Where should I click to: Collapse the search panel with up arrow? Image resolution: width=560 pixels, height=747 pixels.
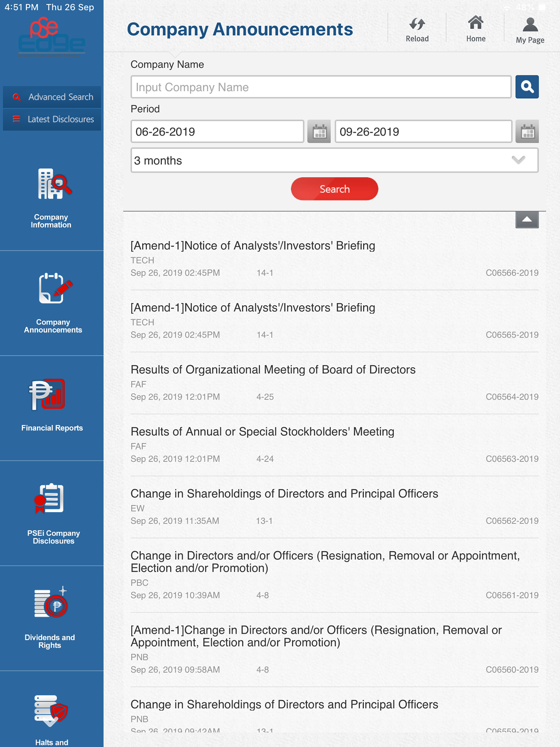pos(527,220)
